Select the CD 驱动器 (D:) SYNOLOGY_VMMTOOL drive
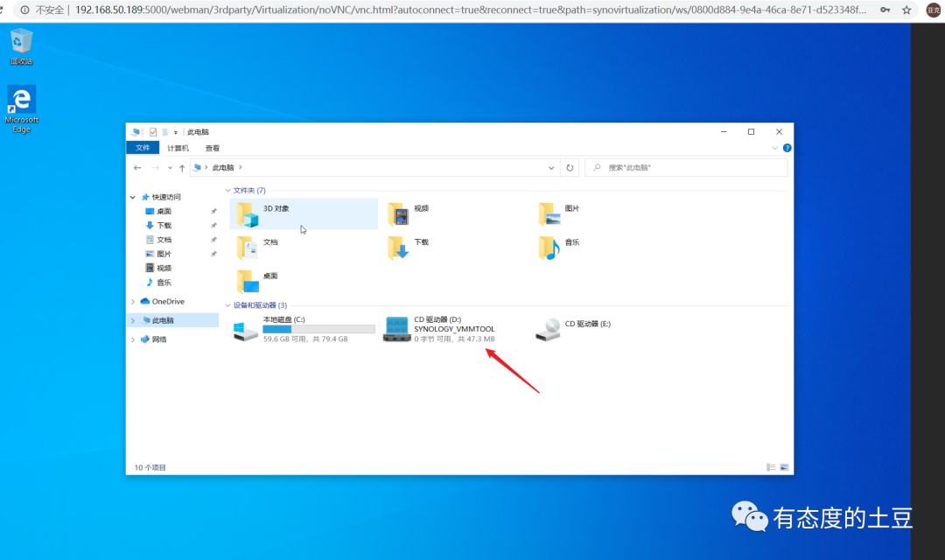This screenshot has width=945, height=560. click(440, 330)
